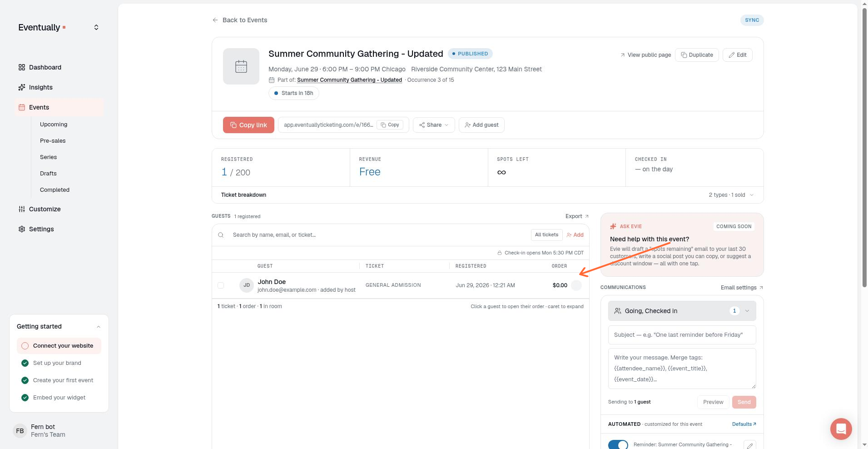Image resolution: width=868 pixels, height=449 pixels.
Task: Click the event calendar thumbnail placeholder
Action: [x=241, y=66]
